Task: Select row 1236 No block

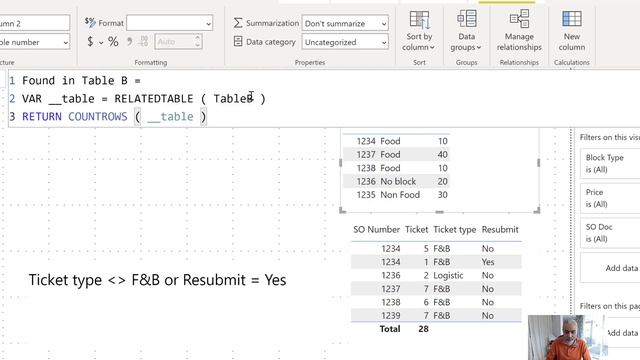Action: coord(396,182)
